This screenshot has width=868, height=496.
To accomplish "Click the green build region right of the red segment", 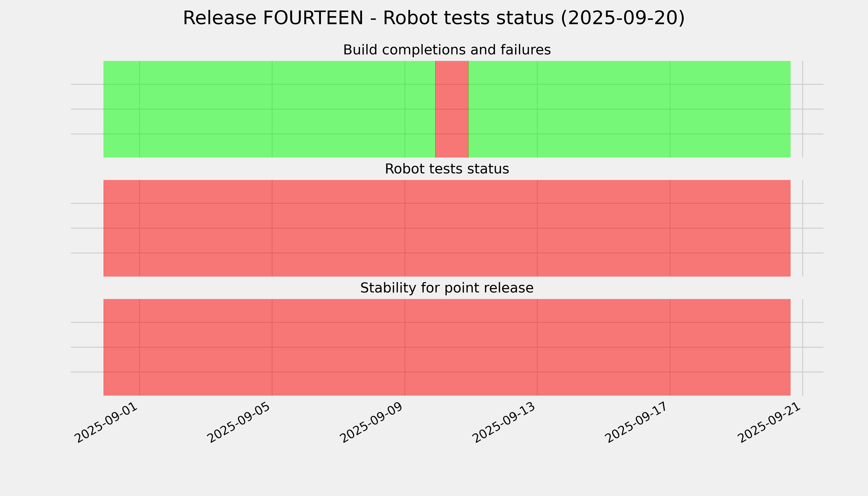I will (x=629, y=109).
